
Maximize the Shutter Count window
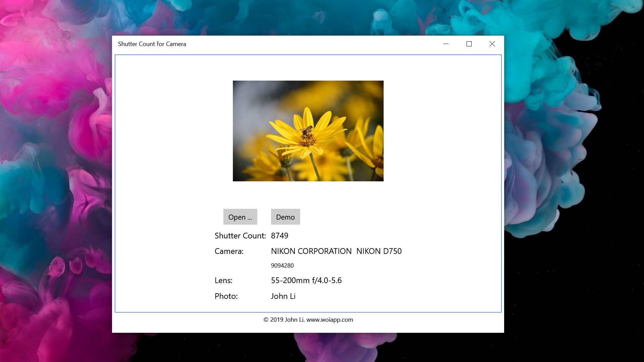tap(469, 44)
